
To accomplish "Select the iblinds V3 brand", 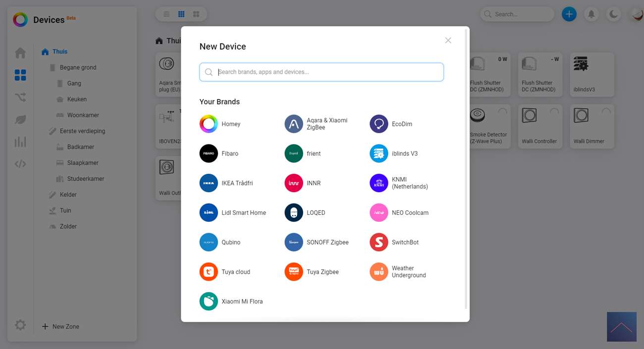I will point(394,153).
